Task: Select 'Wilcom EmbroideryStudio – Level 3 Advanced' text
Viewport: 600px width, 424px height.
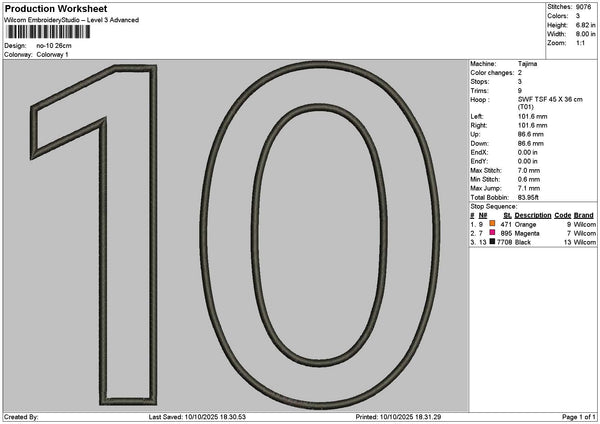Action: [72, 20]
